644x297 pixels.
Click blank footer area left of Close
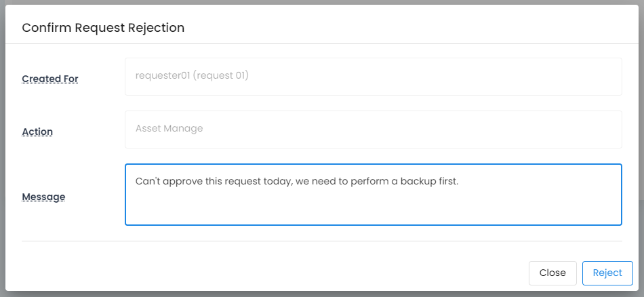click(271, 273)
